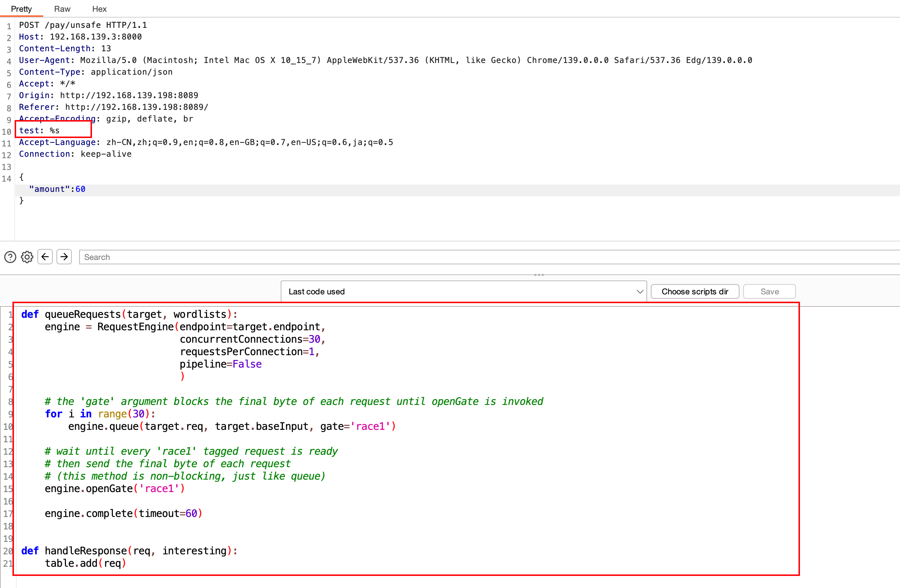
Task: Expand the Last code used dropdown
Action: 464,292
